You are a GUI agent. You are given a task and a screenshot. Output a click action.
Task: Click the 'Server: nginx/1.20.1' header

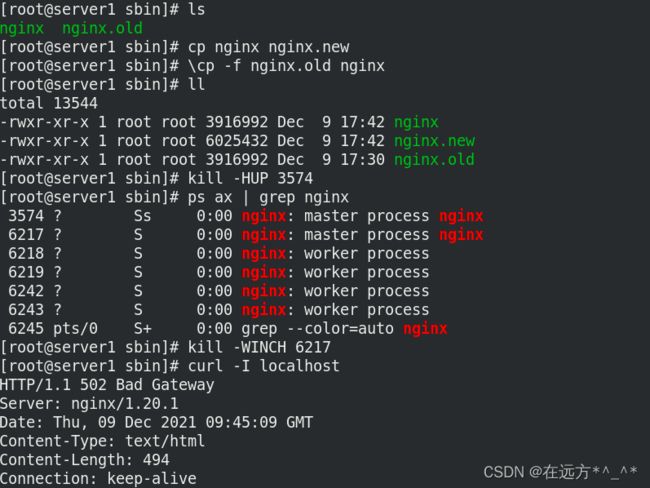click(89, 403)
